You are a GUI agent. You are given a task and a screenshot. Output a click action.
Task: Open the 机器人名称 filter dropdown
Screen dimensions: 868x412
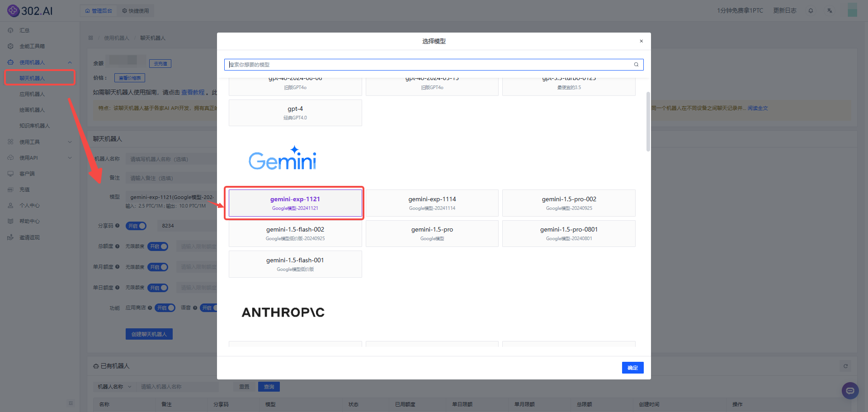pyautogui.click(x=114, y=387)
